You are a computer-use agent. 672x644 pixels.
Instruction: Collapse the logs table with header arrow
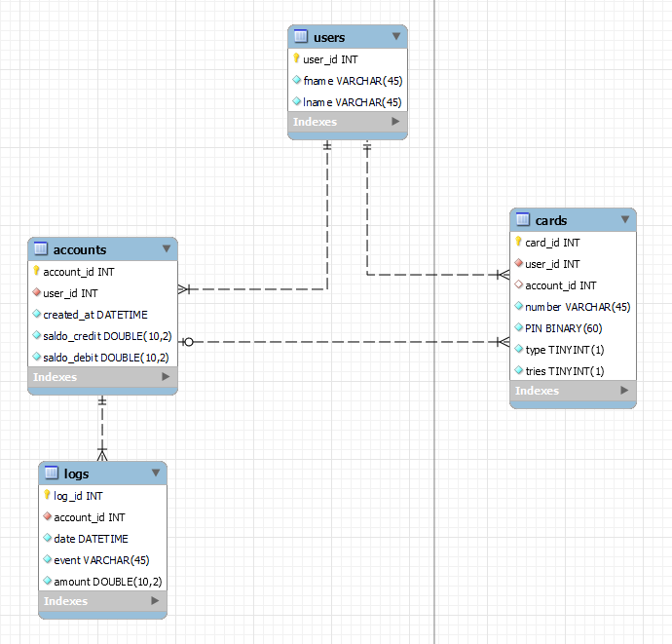(156, 473)
